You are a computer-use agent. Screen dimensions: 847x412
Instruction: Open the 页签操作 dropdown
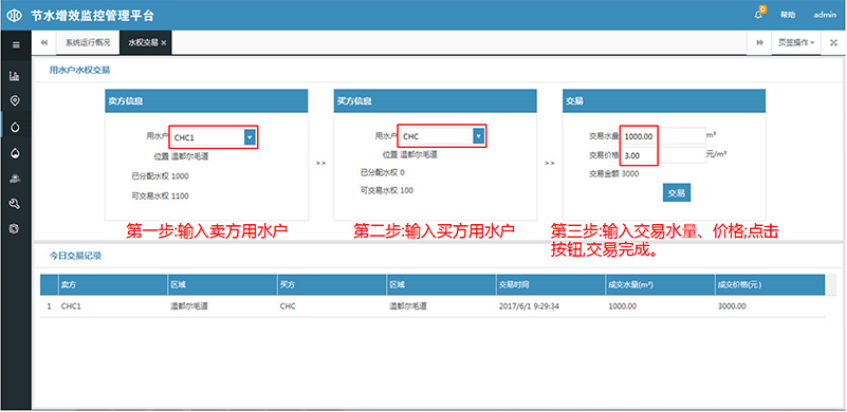[797, 43]
